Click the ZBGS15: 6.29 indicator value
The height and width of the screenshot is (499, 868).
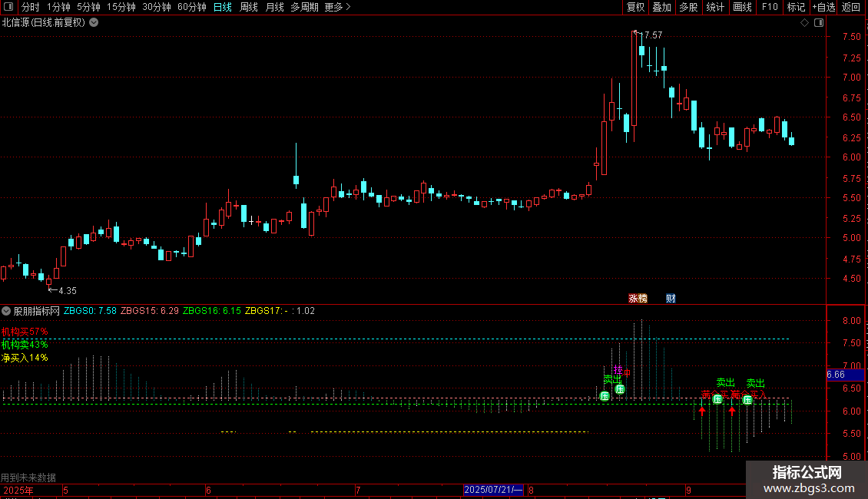pos(150,311)
